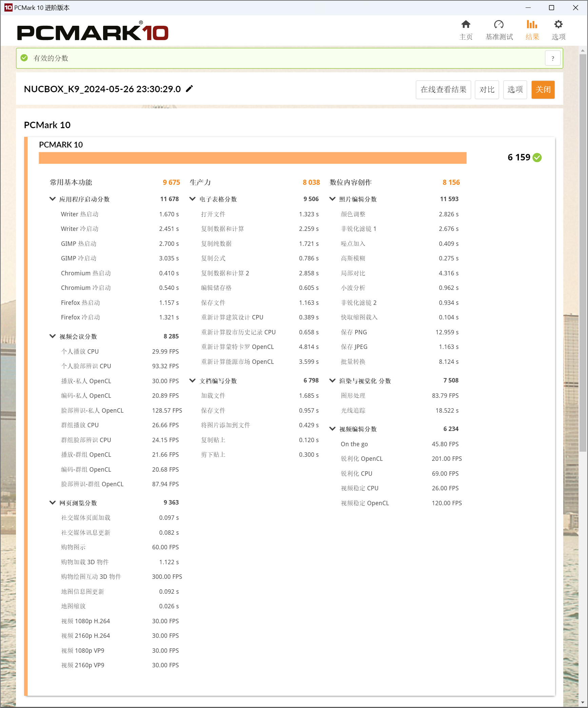The image size is (588, 708).
Task: Click the 选项 button next to 对比
Action: 515,90
